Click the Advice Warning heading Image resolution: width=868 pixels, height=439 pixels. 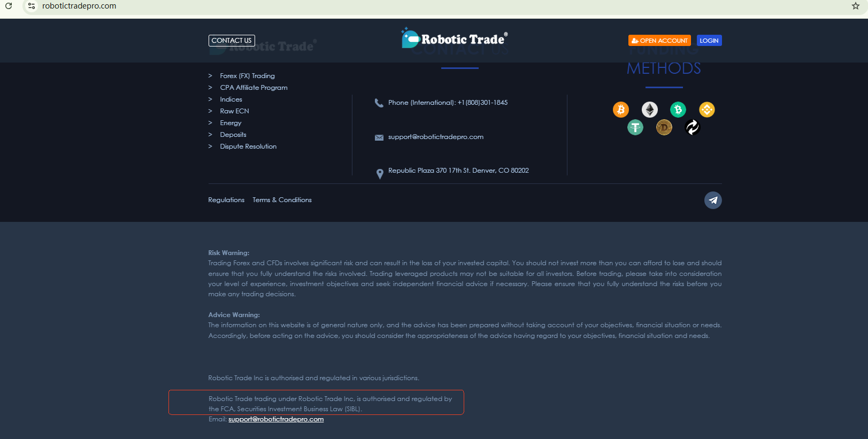click(x=234, y=315)
